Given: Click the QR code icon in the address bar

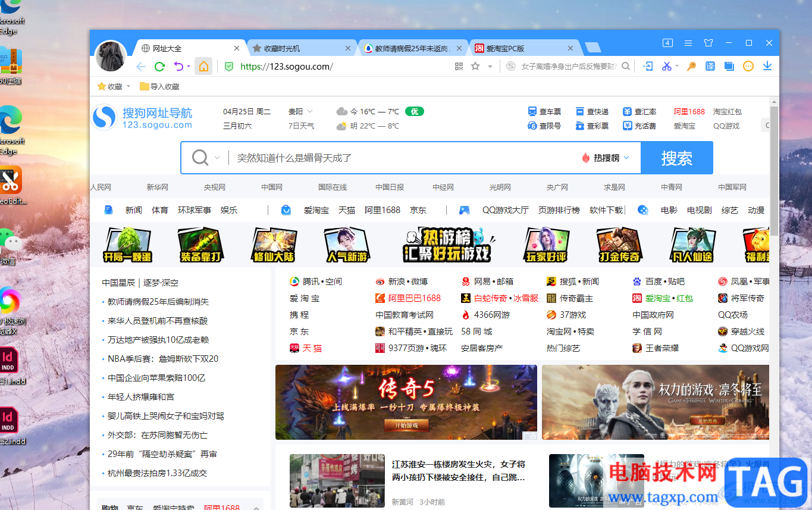Looking at the screenshot, I should pos(459,67).
